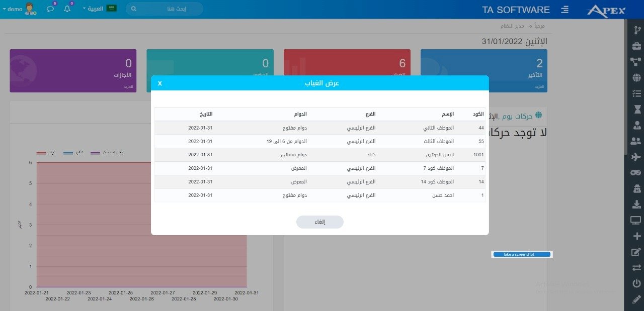
Task: Open the gamepad icon in the sidebar
Action: coord(636,173)
